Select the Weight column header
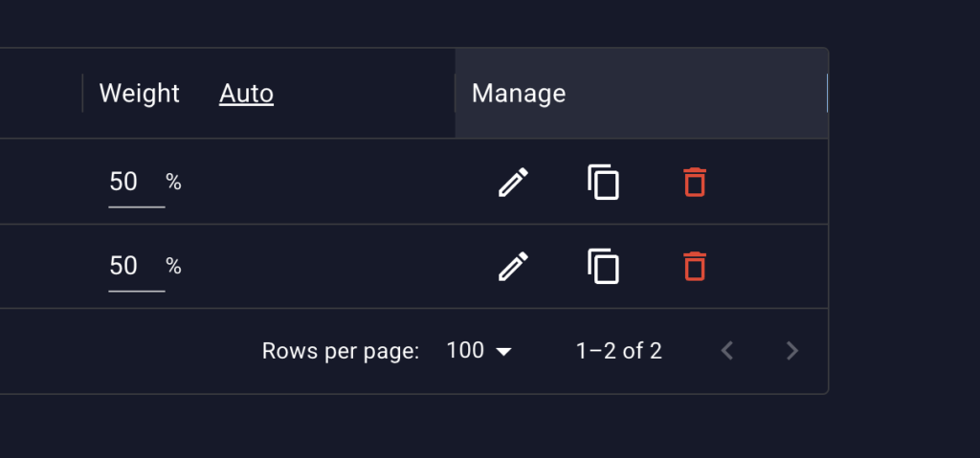The width and height of the screenshot is (980, 458). [140, 94]
